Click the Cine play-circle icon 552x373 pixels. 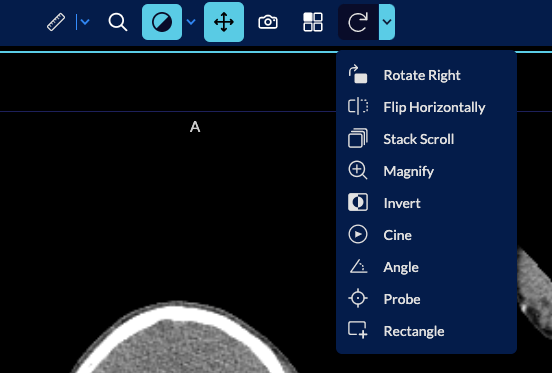(358, 234)
